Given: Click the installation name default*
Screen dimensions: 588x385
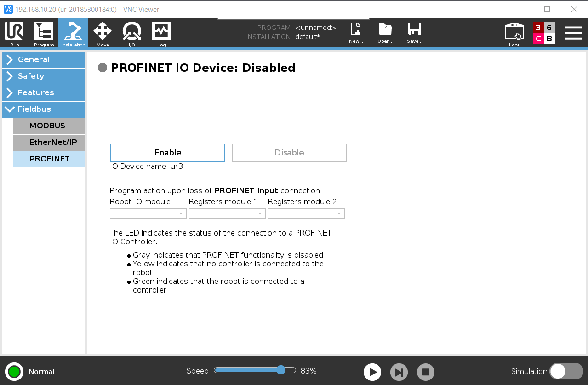Looking at the screenshot, I should pos(308,37).
